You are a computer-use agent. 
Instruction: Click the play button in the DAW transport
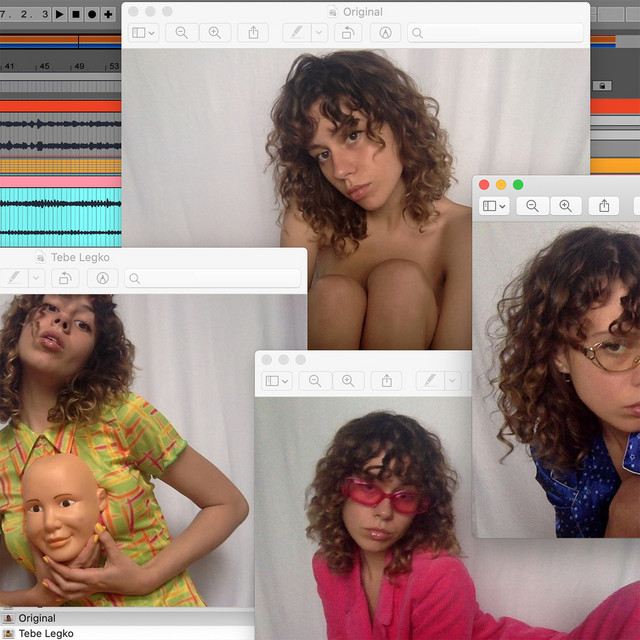tap(60, 14)
